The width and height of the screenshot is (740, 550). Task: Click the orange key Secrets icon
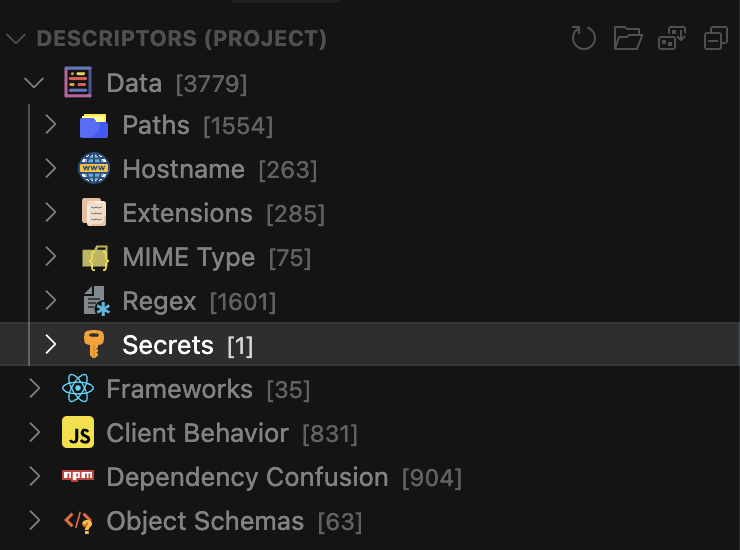point(93,344)
